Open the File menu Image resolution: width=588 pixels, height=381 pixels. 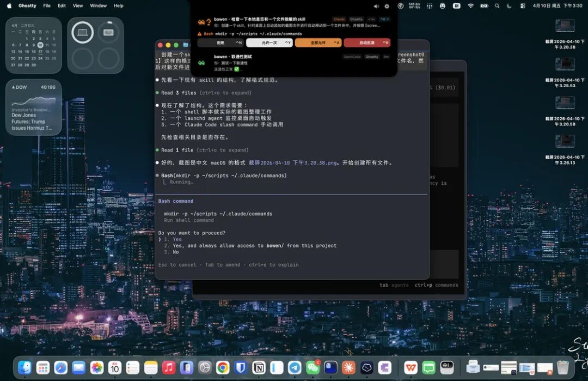47,5
